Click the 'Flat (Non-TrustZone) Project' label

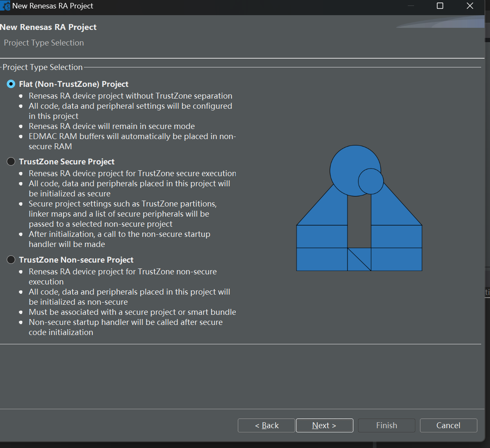[73, 84]
